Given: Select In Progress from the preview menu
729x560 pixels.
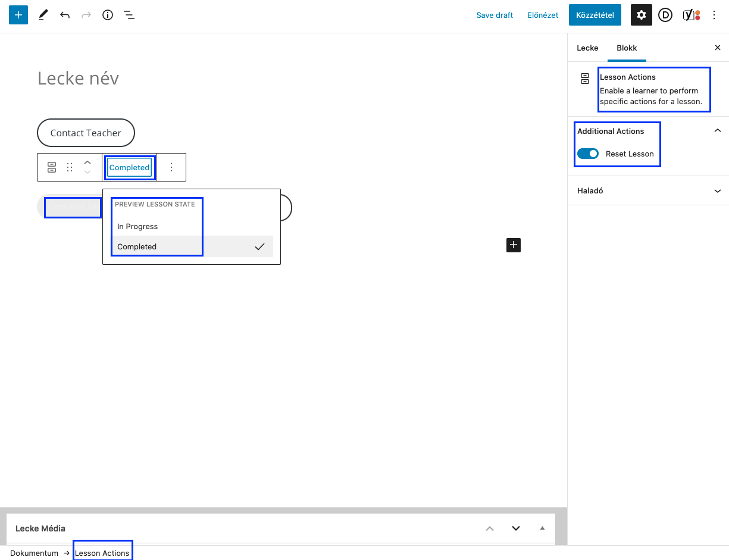Looking at the screenshot, I should pos(137,226).
